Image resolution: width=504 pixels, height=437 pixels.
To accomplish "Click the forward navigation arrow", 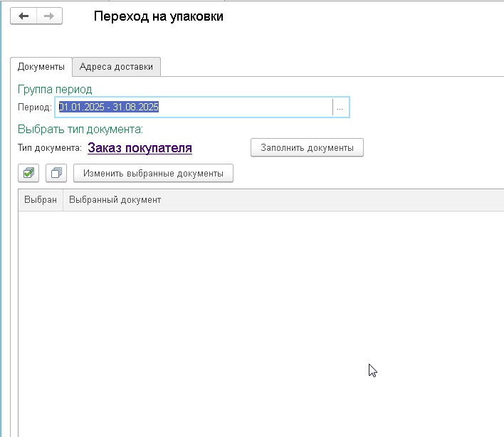I will (x=49, y=16).
